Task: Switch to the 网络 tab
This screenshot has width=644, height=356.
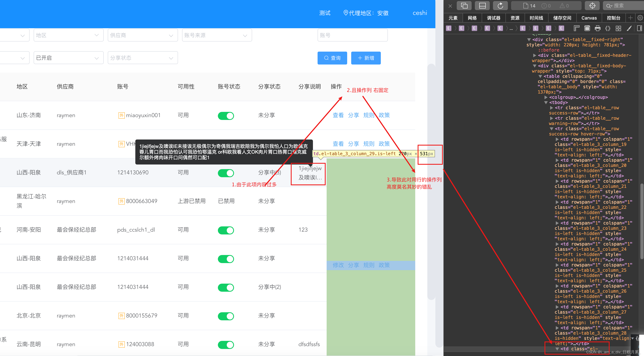Action: 472,18
